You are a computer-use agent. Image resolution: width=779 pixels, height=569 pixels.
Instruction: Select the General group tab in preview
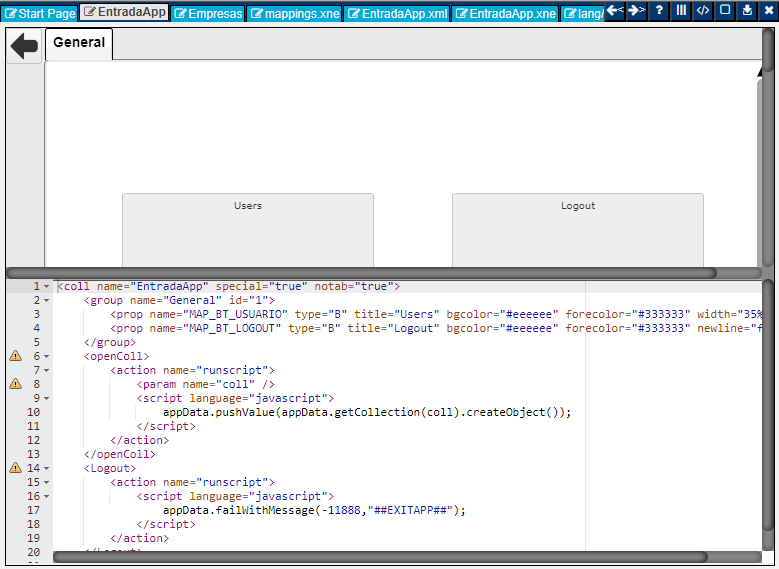click(79, 44)
